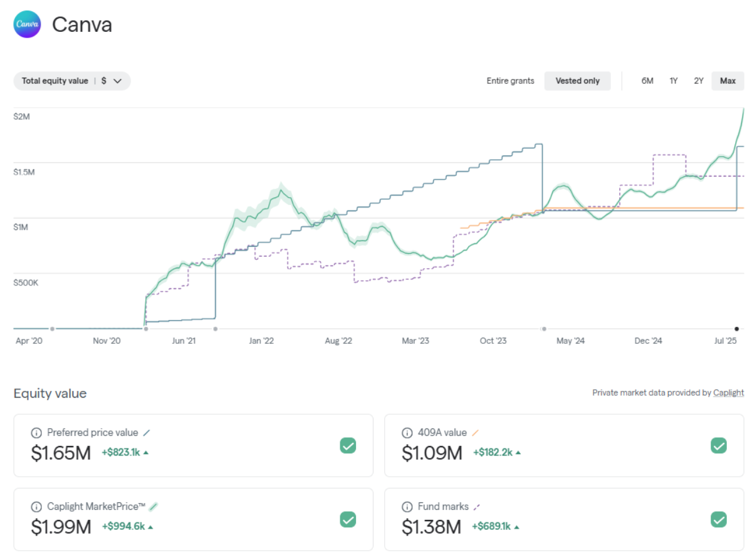747x560 pixels.
Task: Uncheck the Preferred price value checkbox
Action: (x=348, y=445)
